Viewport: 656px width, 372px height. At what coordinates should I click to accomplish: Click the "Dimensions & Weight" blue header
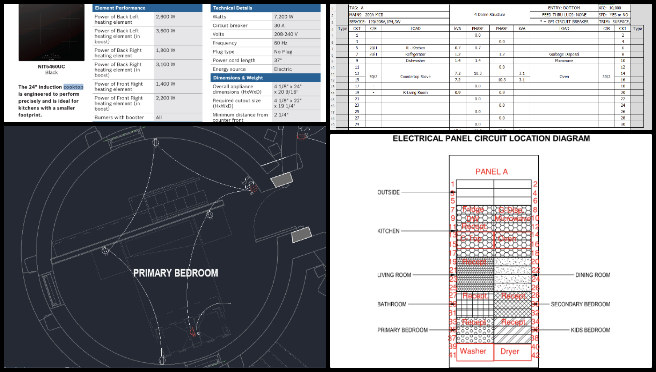(x=266, y=78)
